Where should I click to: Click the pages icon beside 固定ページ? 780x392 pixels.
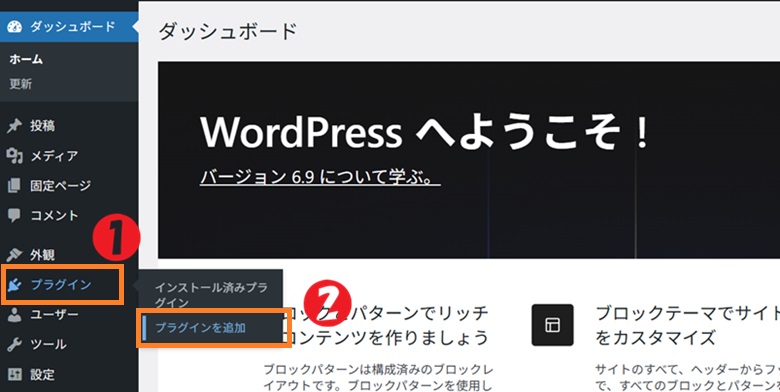coord(14,186)
